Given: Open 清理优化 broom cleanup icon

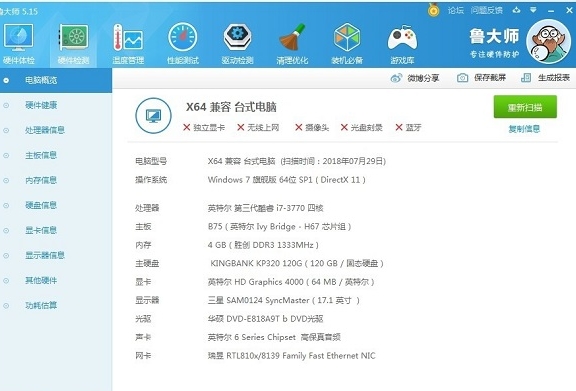Looking at the screenshot, I should point(292,37).
